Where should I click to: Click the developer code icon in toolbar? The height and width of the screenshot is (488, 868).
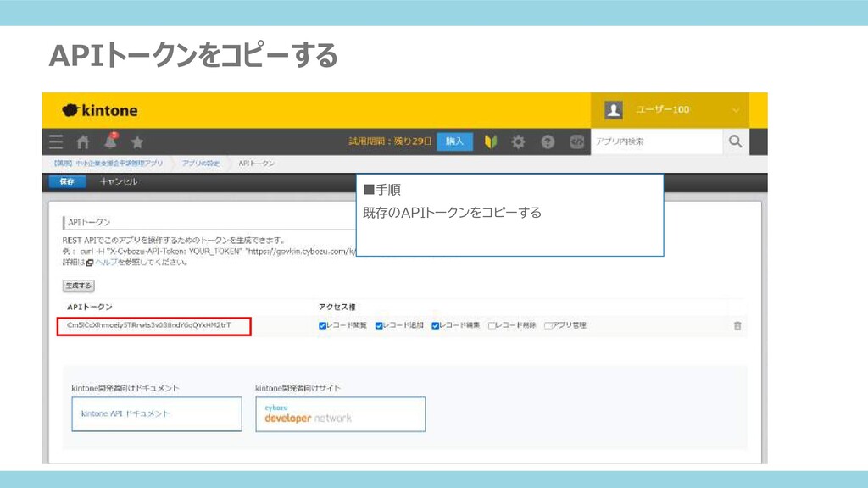pyautogui.click(x=576, y=142)
